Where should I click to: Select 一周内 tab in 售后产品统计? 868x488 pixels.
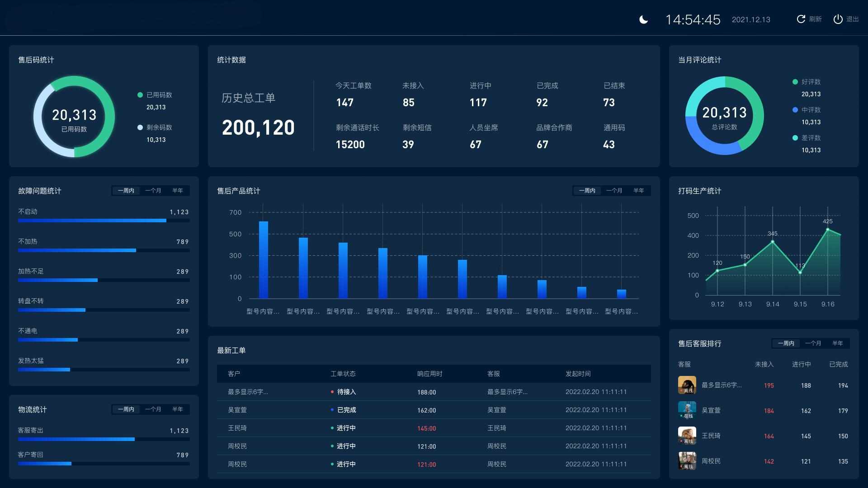click(587, 191)
